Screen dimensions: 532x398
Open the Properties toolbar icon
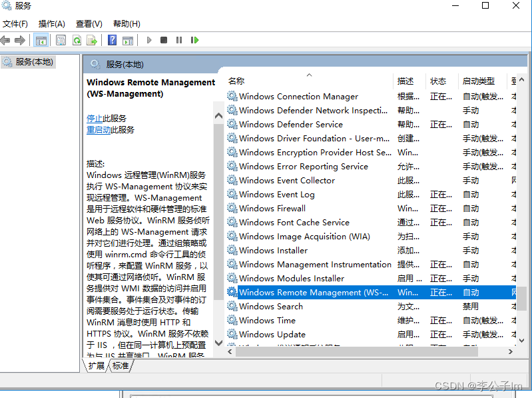pyautogui.click(x=61, y=41)
